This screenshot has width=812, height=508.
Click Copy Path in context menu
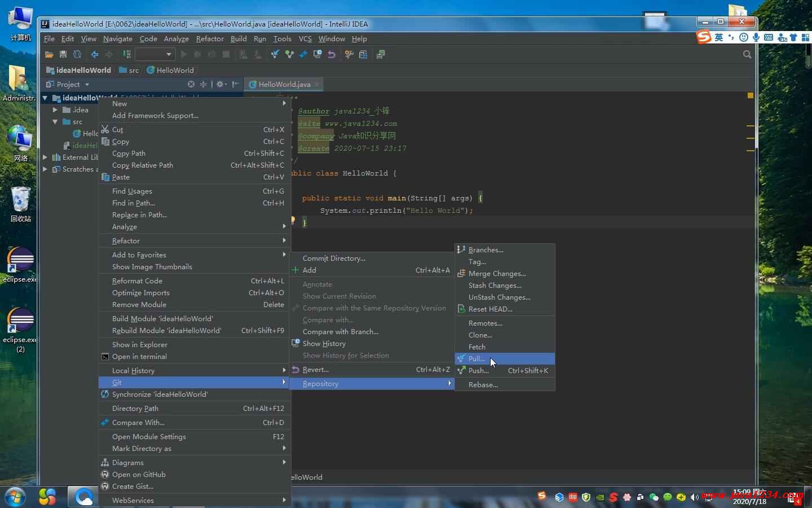click(194, 153)
